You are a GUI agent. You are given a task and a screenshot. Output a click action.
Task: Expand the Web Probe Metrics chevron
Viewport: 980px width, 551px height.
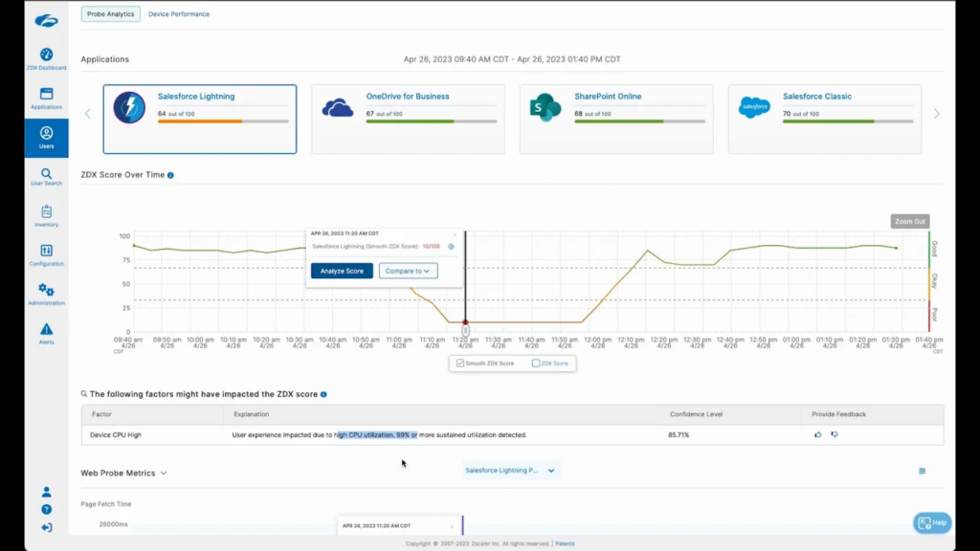[x=164, y=473]
